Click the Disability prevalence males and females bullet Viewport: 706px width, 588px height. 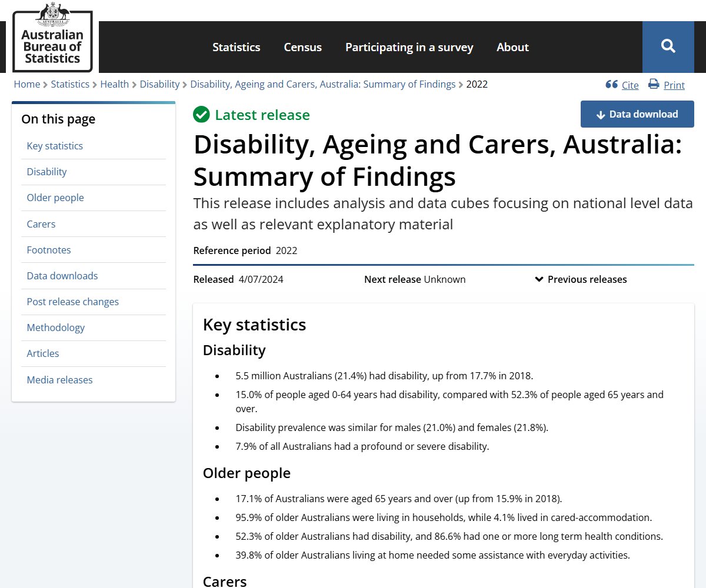[x=392, y=427]
